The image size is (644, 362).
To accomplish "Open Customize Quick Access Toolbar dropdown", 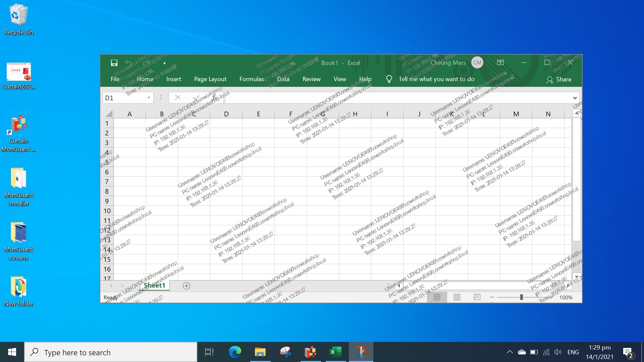I will [x=164, y=63].
